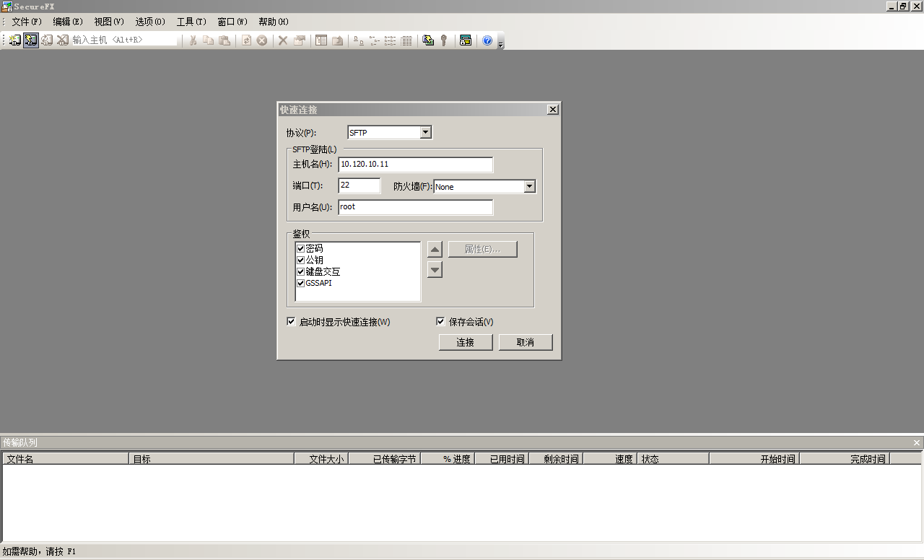Open the 编辑(E) menu
The width and height of the screenshot is (924, 560).
coord(68,22)
